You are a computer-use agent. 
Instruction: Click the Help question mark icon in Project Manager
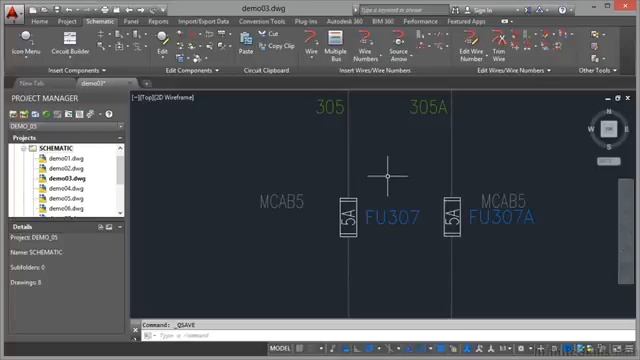(x=109, y=114)
